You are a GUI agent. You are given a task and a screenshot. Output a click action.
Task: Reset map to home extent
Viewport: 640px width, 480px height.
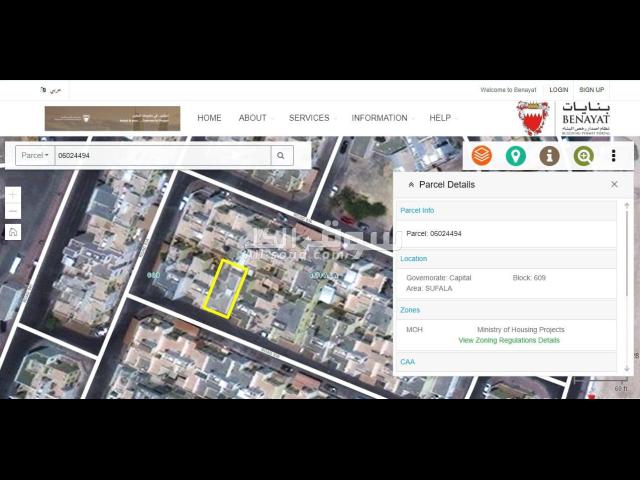pos(13,232)
